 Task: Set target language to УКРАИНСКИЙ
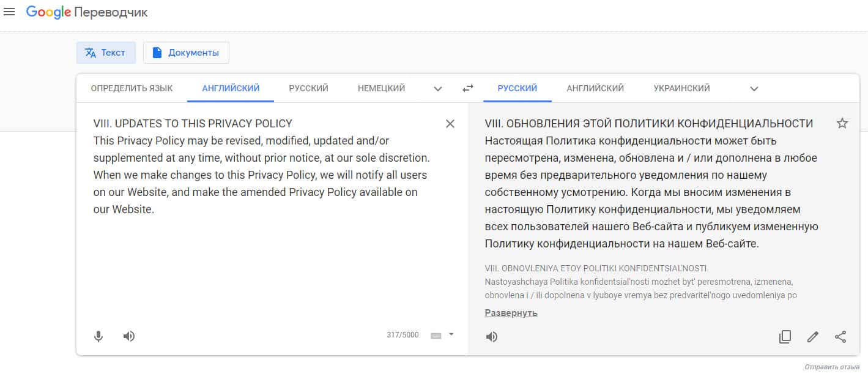click(681, 88)
